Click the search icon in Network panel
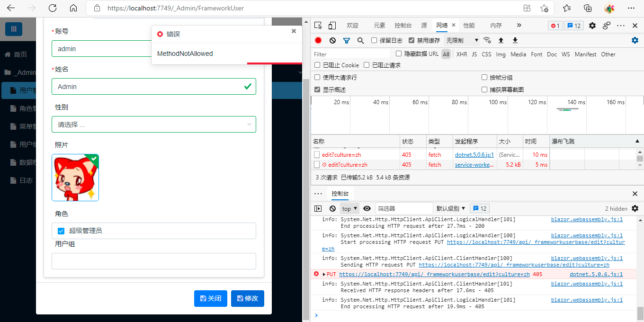Screen dimensions: 644x322 [x=360, y=40]
